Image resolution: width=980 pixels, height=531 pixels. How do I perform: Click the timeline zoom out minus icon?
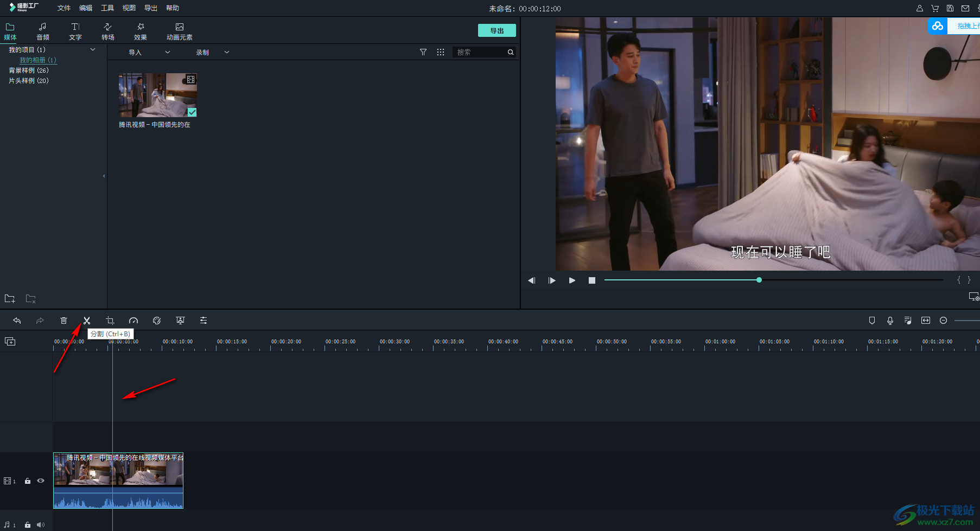click(944, 321)
